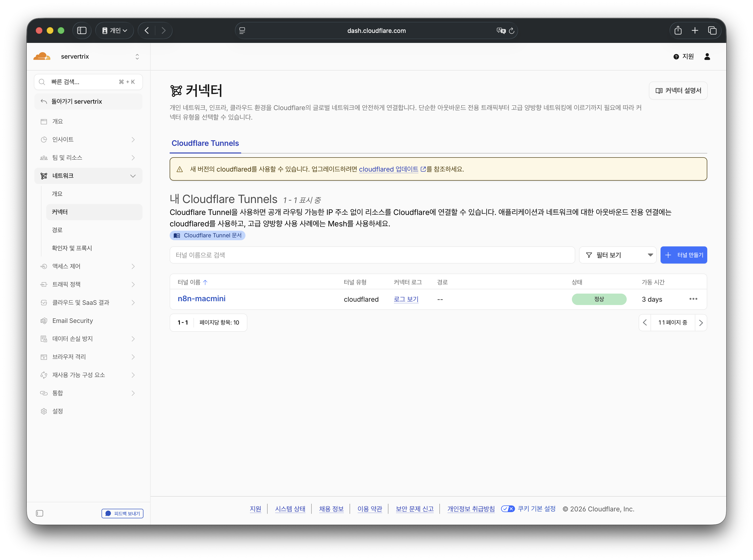Go back via 돌아가기 servertrix
The image size is (753, 560).
tap(88, 102)
